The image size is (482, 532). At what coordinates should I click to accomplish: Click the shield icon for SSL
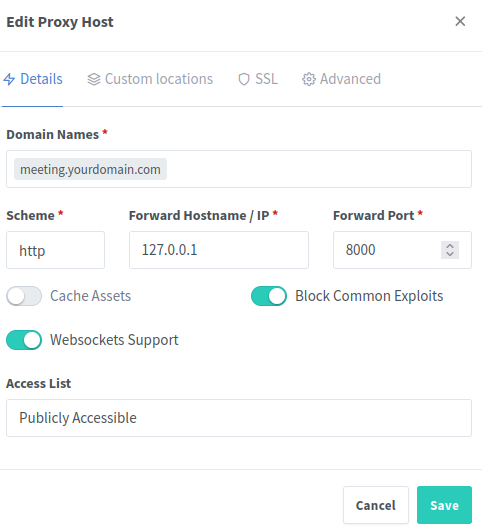click(244, 79)
